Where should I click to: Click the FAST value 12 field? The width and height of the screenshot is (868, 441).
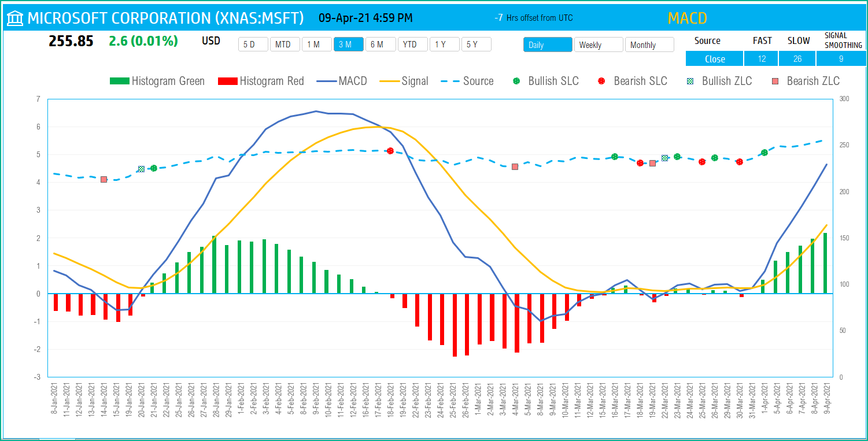[761, 59]
